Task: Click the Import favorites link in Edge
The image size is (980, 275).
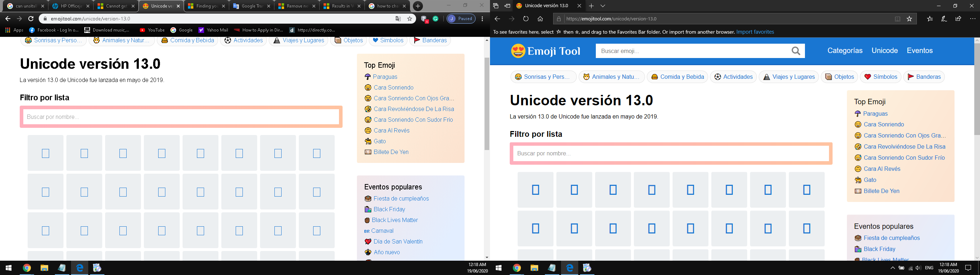Action: click(x=755, y=32)
